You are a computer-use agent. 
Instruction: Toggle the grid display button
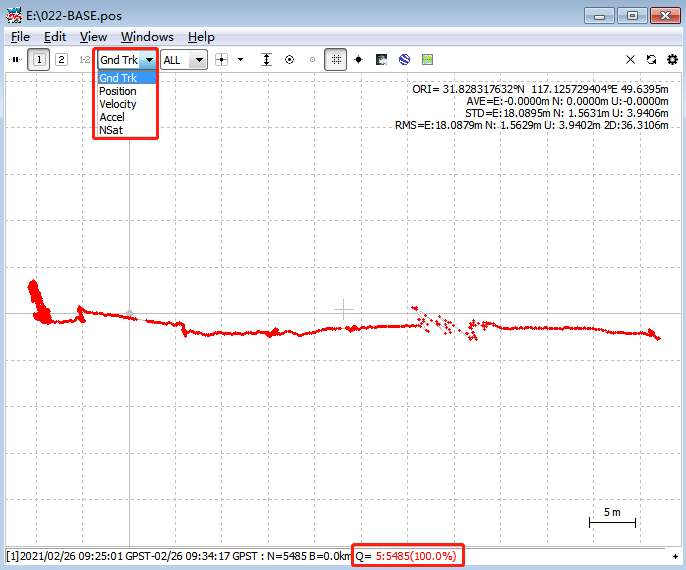[336, 60]
